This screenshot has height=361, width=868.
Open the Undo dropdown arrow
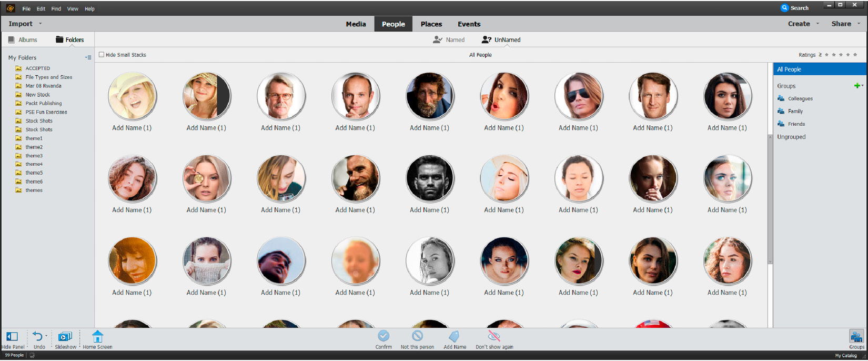pos(46,336)
